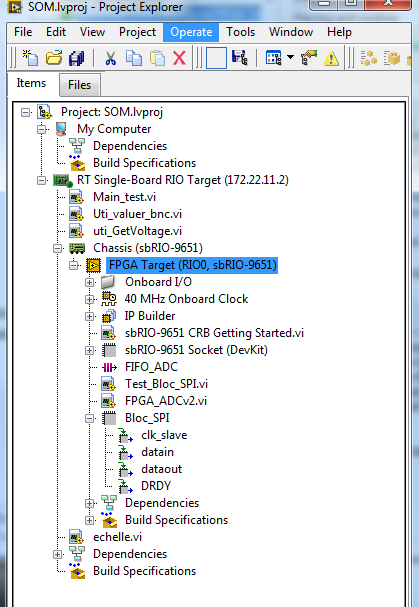Collapse the My Computer node
419x607 pixels.
click(x=41, y=129)
